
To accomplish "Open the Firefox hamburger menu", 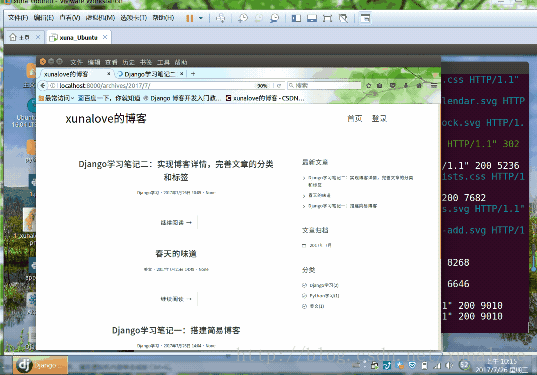I will pos(434,85).
